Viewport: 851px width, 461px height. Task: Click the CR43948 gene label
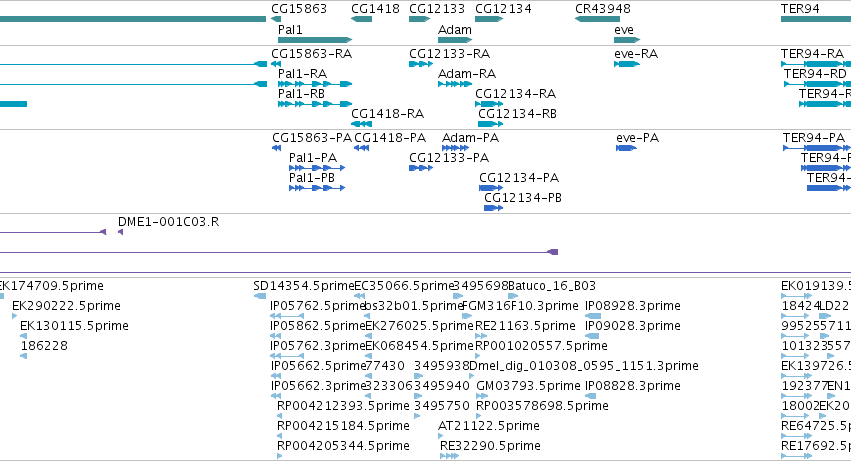603,9
